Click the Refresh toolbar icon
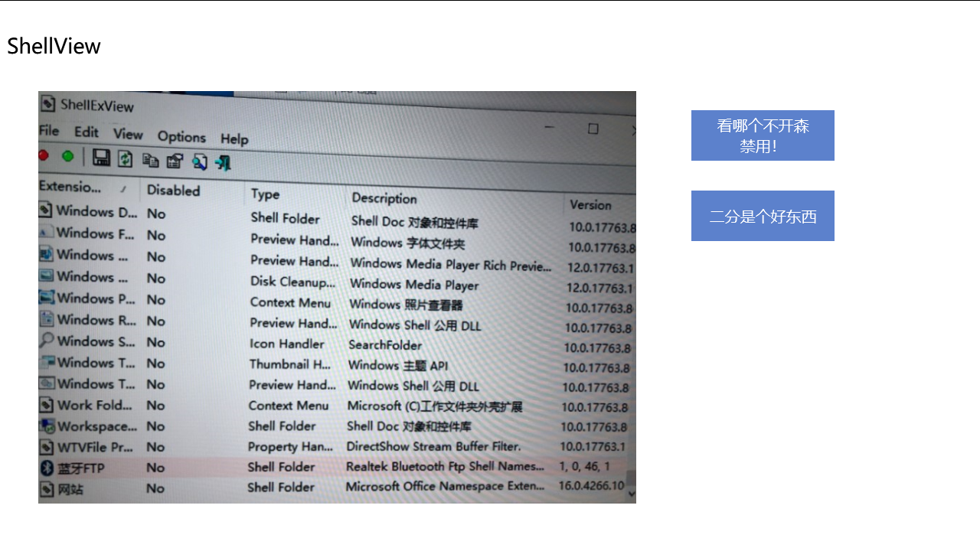 (x=125, y=158)
